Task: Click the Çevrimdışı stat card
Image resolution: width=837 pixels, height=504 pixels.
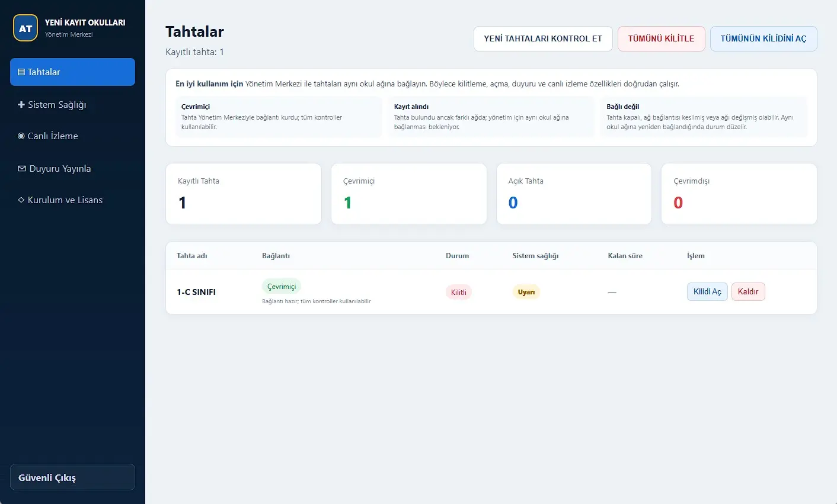Action: point(739,194)
